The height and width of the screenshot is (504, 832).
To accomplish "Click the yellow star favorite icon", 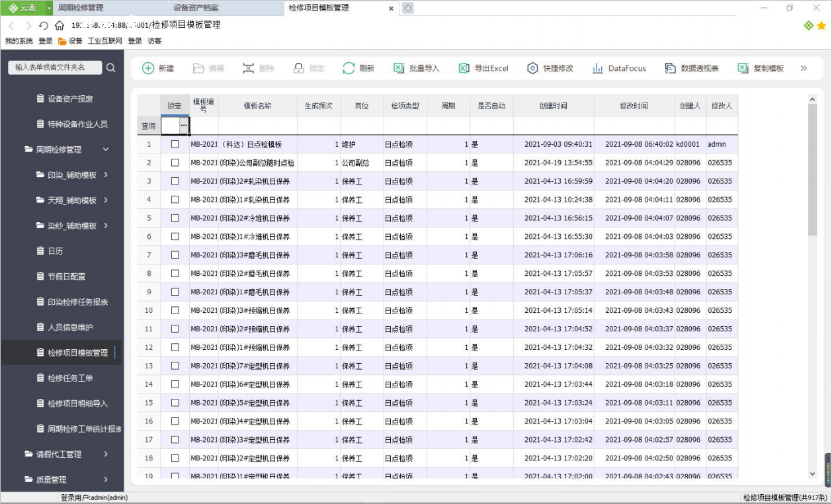I will pyautogui.click(x=821, y=26).
